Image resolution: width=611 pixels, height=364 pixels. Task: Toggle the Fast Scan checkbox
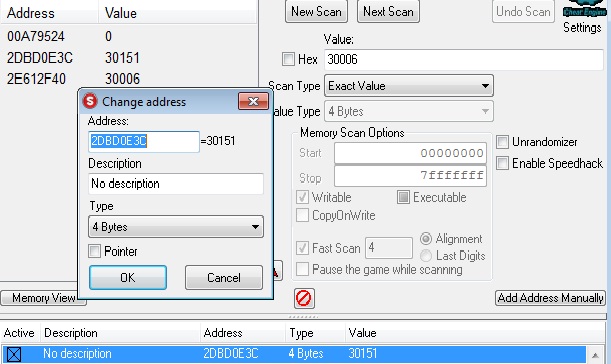click(x=302, y=248)
